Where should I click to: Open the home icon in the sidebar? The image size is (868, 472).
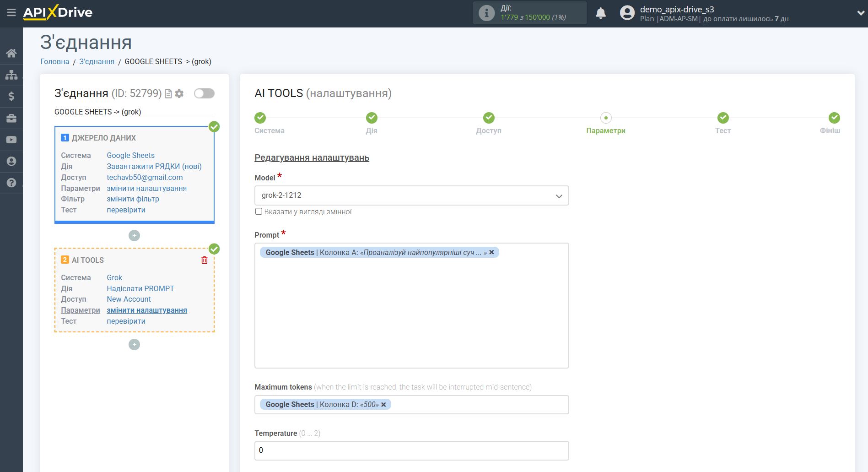(11, 53)
